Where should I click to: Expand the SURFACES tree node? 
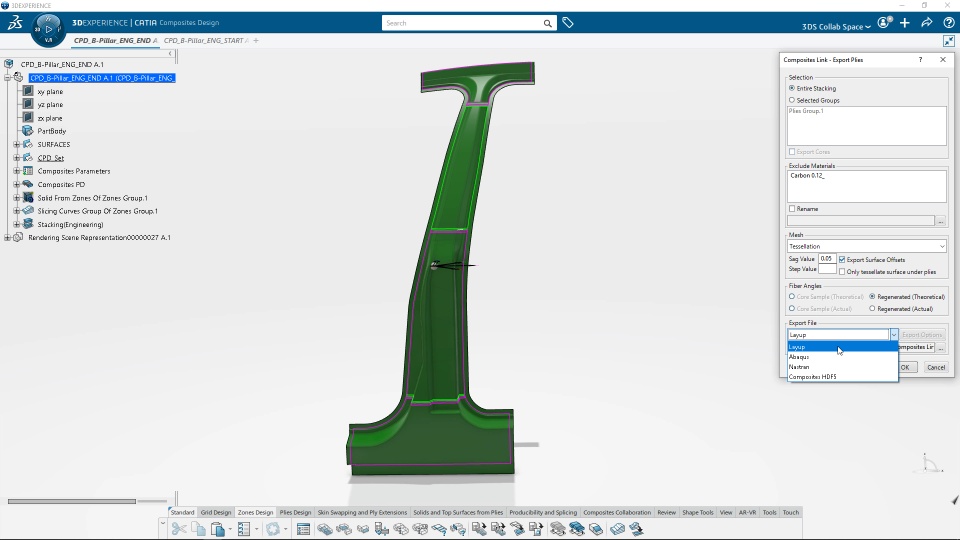pyautogui.click(x=17, y=144)
